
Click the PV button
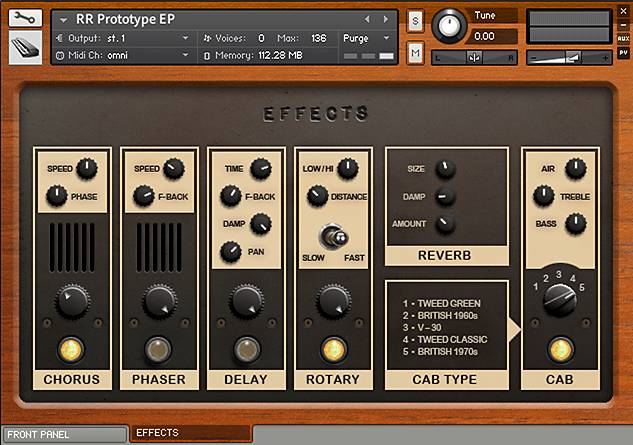point(623,53)
